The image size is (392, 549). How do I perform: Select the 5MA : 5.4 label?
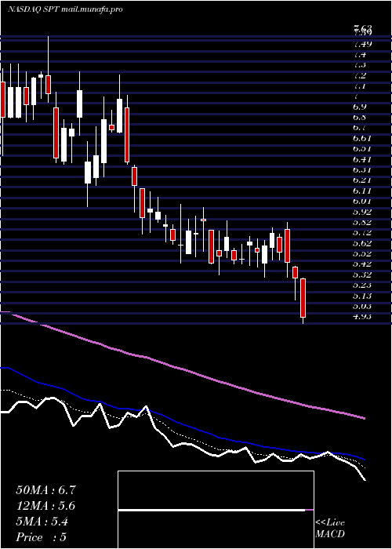[x=42, y=522]
